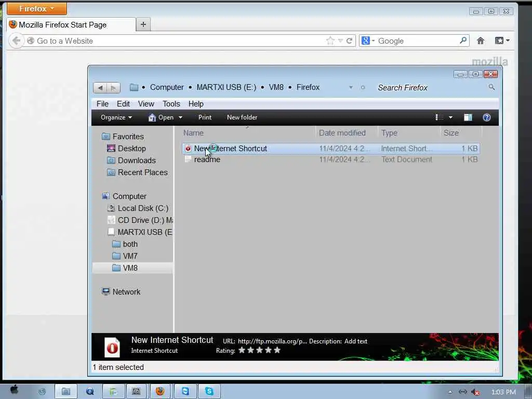Click Firefox in the breadcrumb path
Screen dimensions: 532x399
[x=308, y=87]
